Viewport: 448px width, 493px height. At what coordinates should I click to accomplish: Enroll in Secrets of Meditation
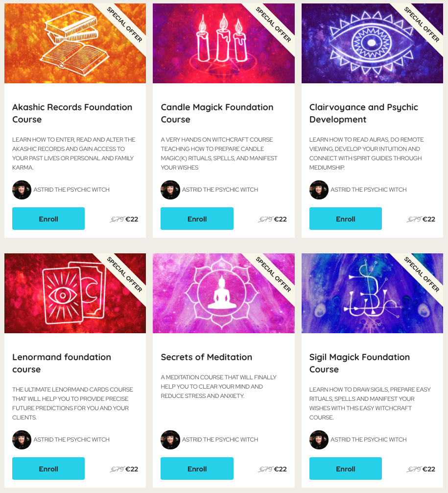197,468
